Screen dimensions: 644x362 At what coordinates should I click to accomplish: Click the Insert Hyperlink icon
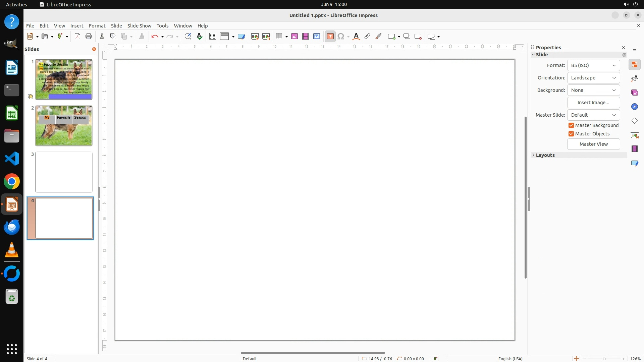367,37
